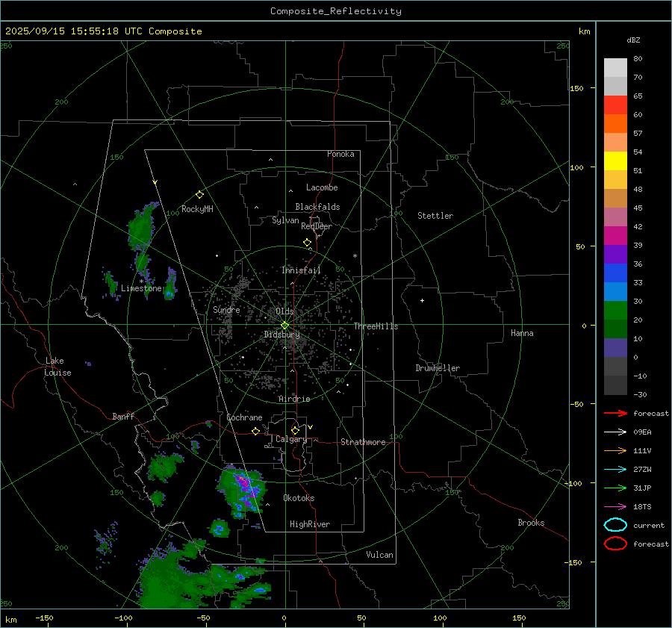
Task: Pick the light grey swatch between 80 and 70
Action: click(615, 68)
